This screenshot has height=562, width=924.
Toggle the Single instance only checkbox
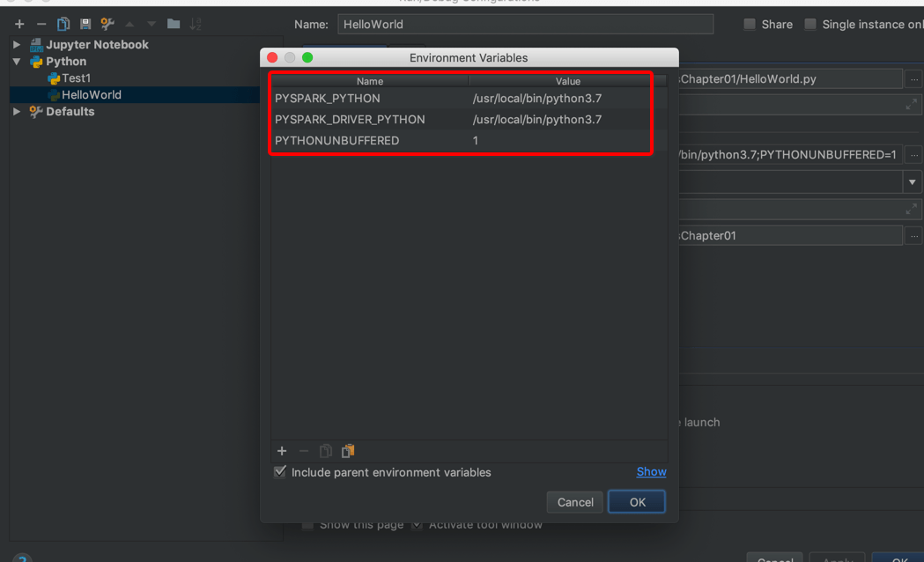(810, 25)
